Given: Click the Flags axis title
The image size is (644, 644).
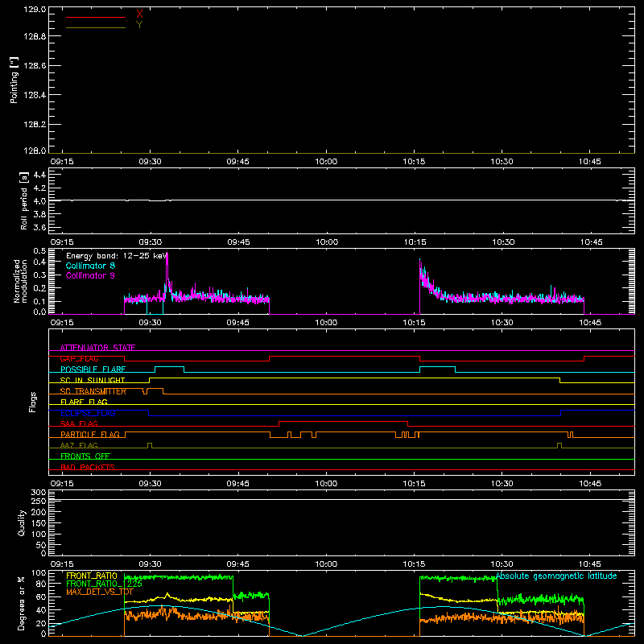Looking at the screenshot, I should tap(32, 402).
